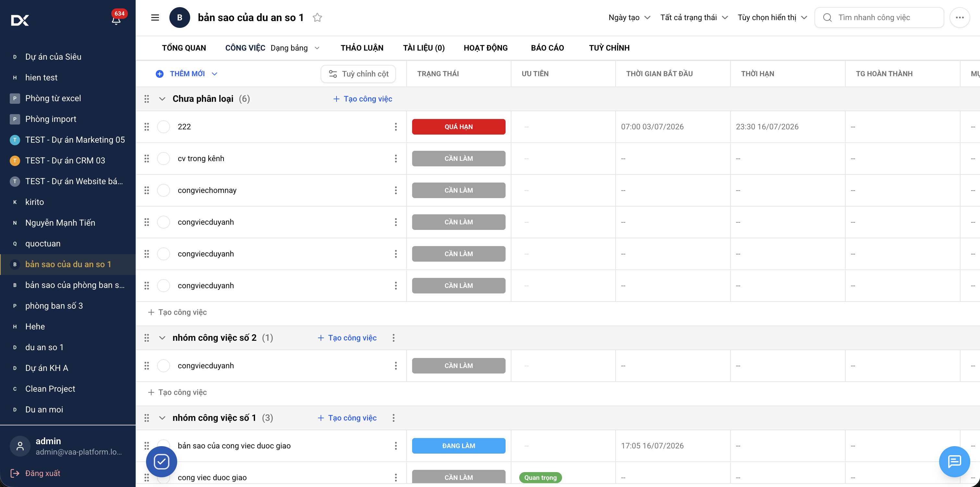Click the ĐANG LÀM blue status badge
This screenshot has width=980, height=487.
click(459, 445)
